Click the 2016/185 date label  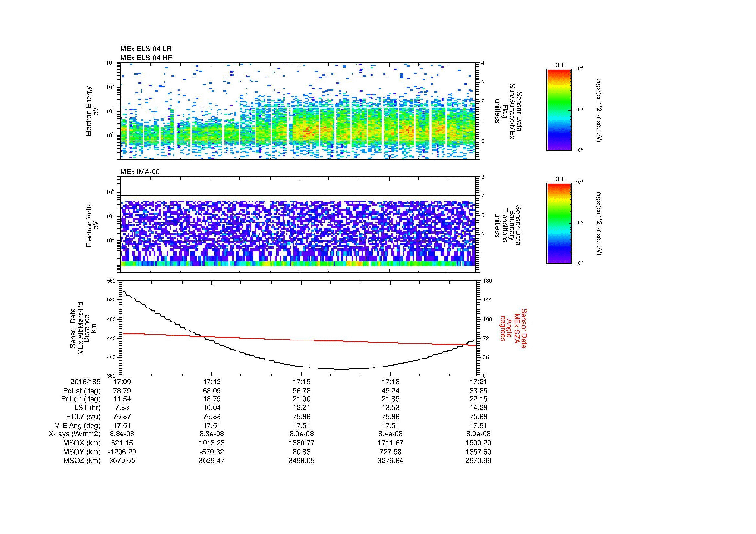(85, 382)
